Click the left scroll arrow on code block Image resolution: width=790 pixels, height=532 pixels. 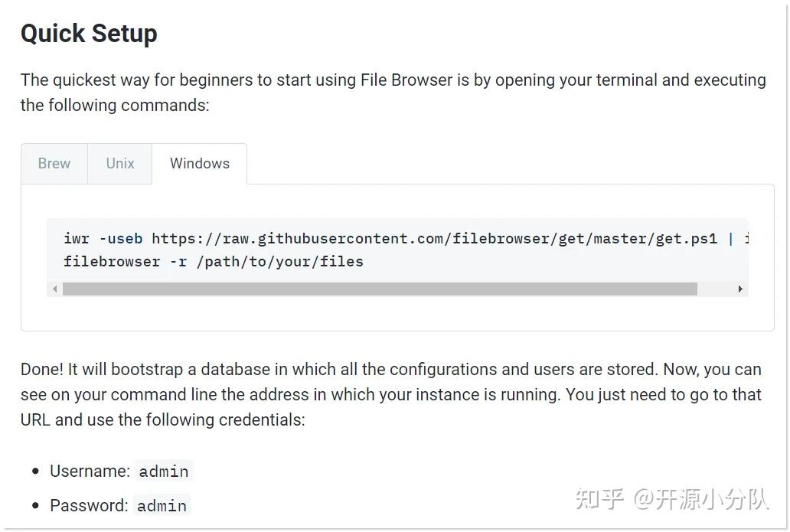click(x=54, y=289)
